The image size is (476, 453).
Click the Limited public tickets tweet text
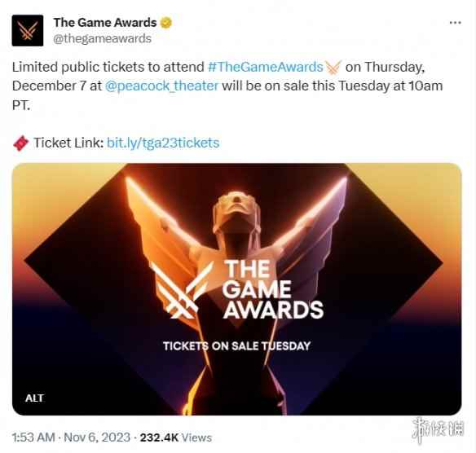[x=227, y=86]
